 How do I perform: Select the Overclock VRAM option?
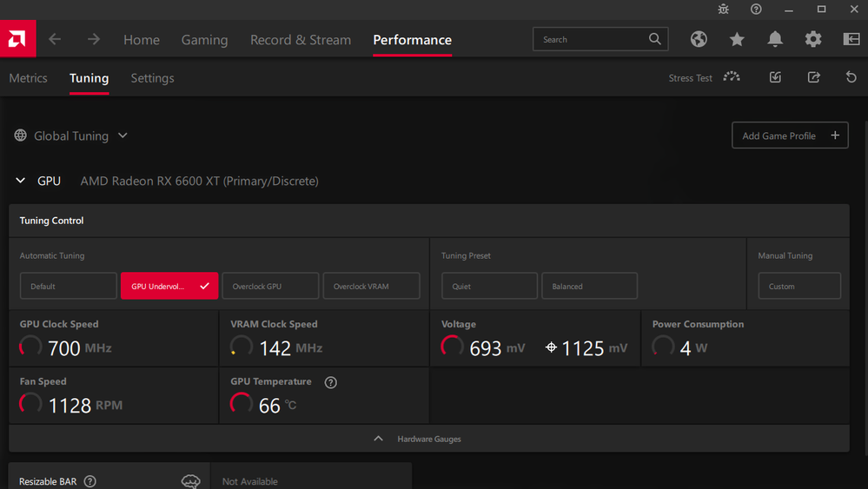pos(372,286)
